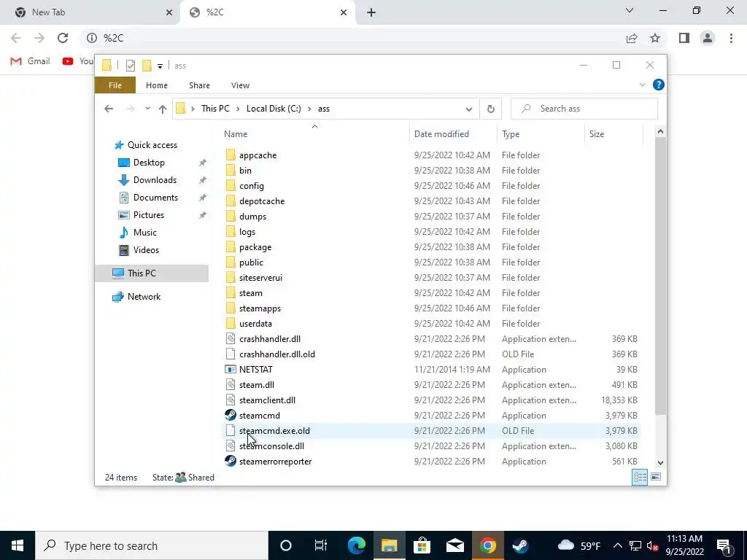Reload page in Chrome toolbar

coord(63,38)
